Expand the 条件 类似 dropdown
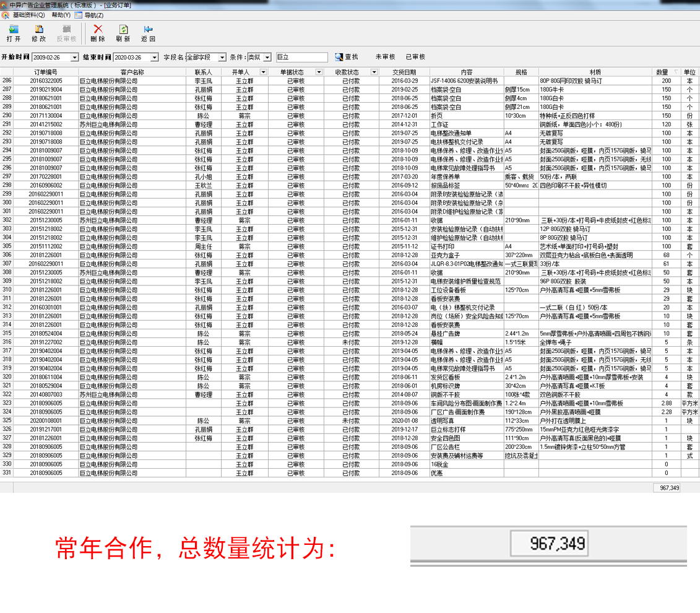 tap(267, 58)
